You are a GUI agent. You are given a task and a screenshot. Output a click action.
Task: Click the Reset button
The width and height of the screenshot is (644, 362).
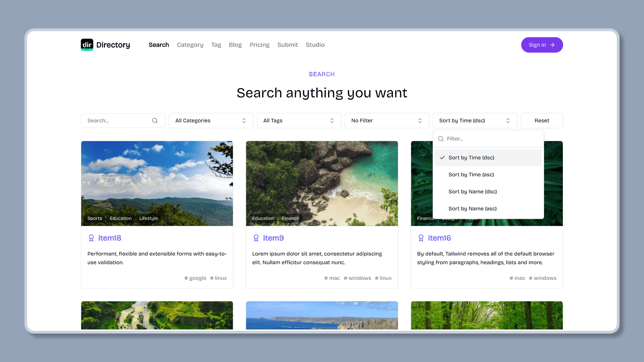pyautogui.click(x=542, y=120)
